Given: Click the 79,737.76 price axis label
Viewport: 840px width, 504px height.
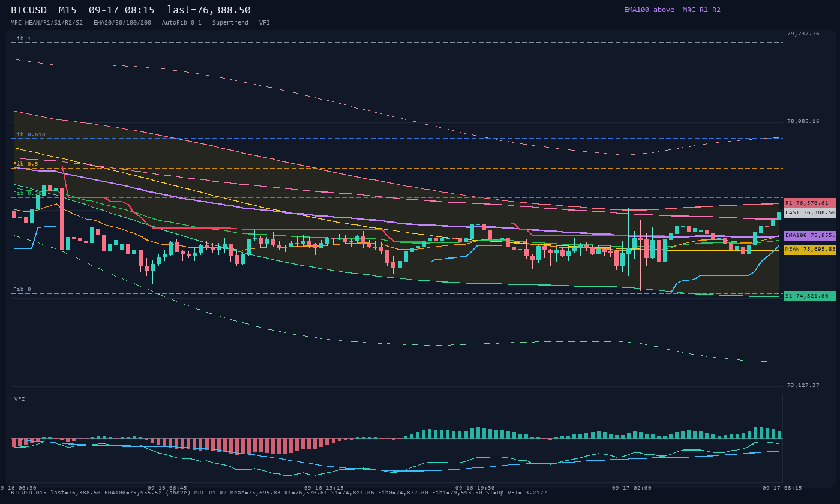Looking at the screenshot, I should (x=803, y=34).
